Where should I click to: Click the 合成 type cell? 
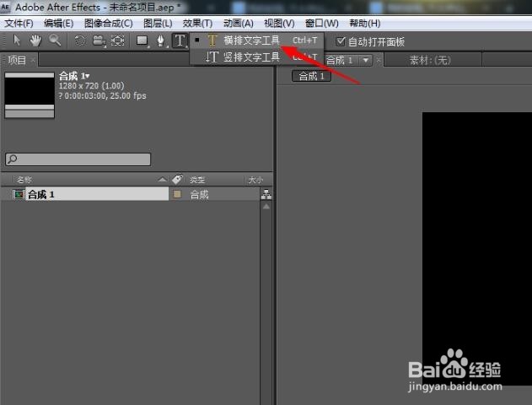(x=199, y=195)
